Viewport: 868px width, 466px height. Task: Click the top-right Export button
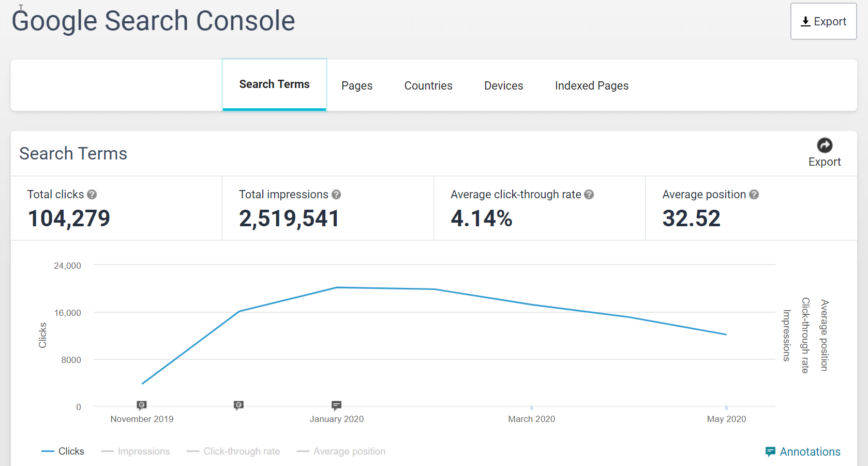(824, 22)
